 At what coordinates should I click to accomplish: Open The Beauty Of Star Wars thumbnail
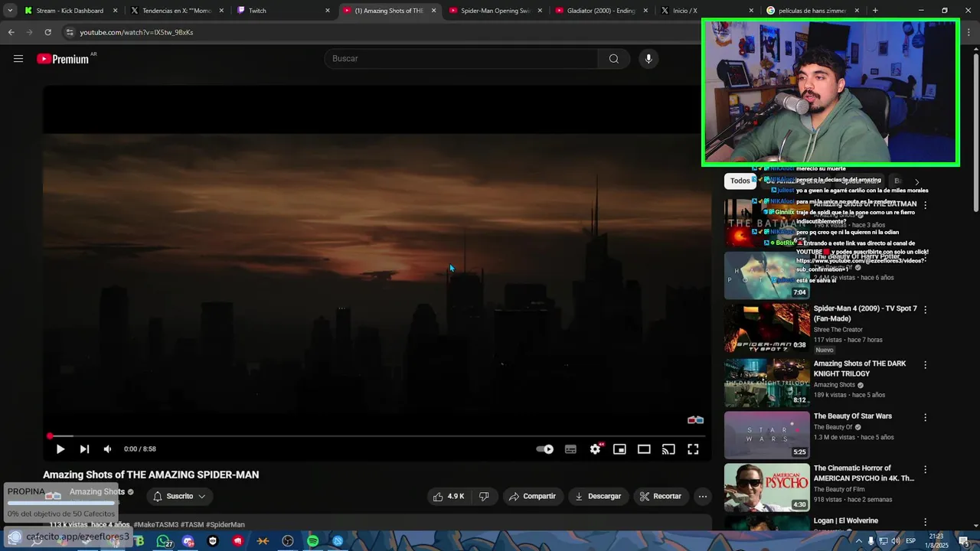click(766, 435)
